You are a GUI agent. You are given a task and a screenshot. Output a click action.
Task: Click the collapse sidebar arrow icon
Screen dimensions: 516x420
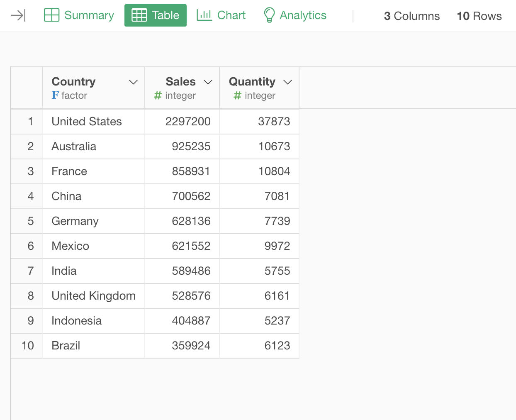pyautogui.click(x=17, y=15)
